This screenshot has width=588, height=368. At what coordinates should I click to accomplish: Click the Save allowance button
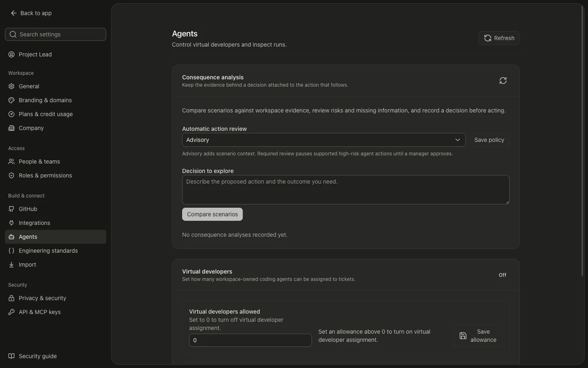click(x=478, y=336)
